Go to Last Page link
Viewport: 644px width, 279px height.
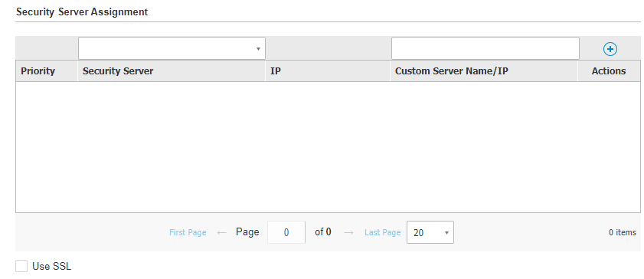(382, 232)
